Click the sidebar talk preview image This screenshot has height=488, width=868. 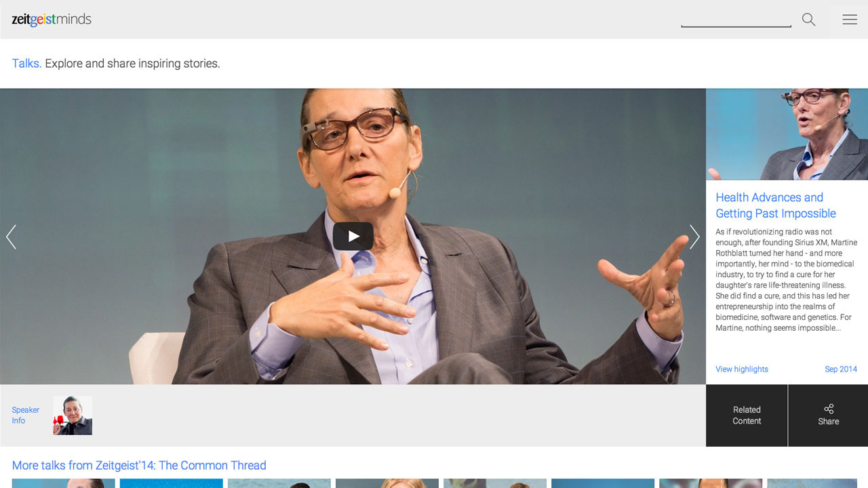(787, 134)
